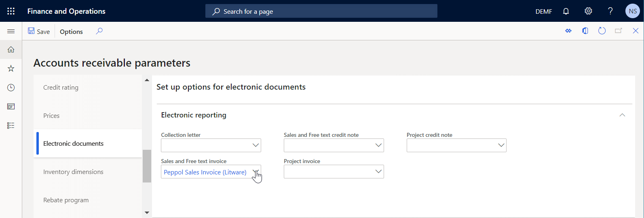Image resolution: width=644 pixels, height=218 pixels.
Task: Follow the Peppol Sales Invoice (Litware) link
Action: (x=205, y=172)
